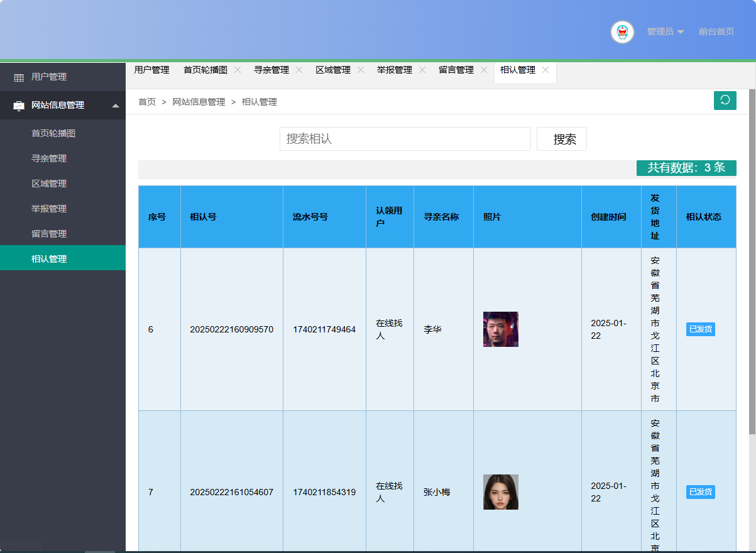Click the 搜索 search button
This screenshot has height=553, width=756.
[x=561, y=139]
